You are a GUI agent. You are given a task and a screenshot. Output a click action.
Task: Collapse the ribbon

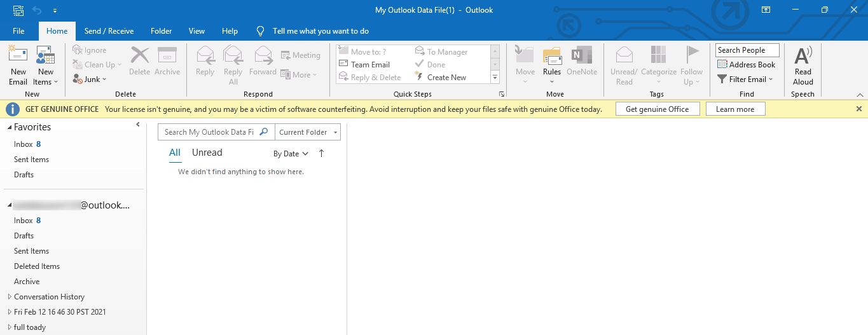click(x=860, y=95)
